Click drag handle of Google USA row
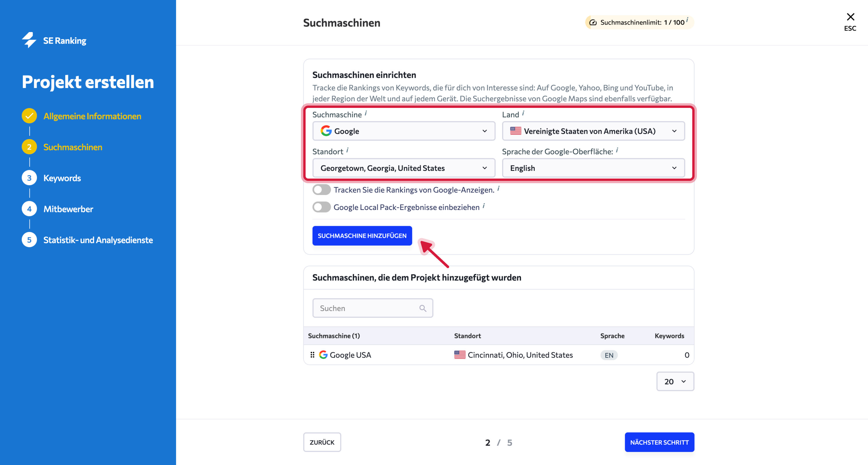 click(312, 355)
